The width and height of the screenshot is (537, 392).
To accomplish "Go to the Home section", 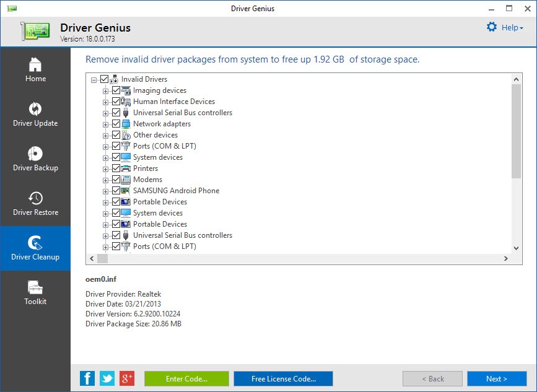I will coord(35,70).
